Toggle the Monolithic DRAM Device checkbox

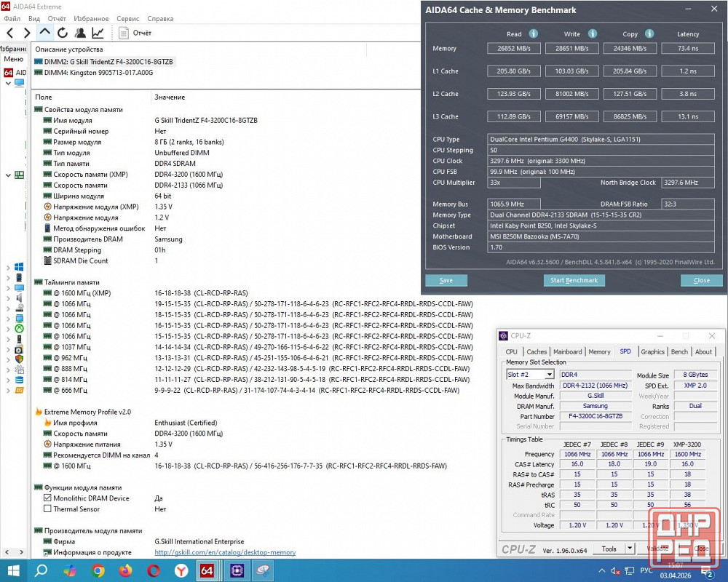(48, 498)
